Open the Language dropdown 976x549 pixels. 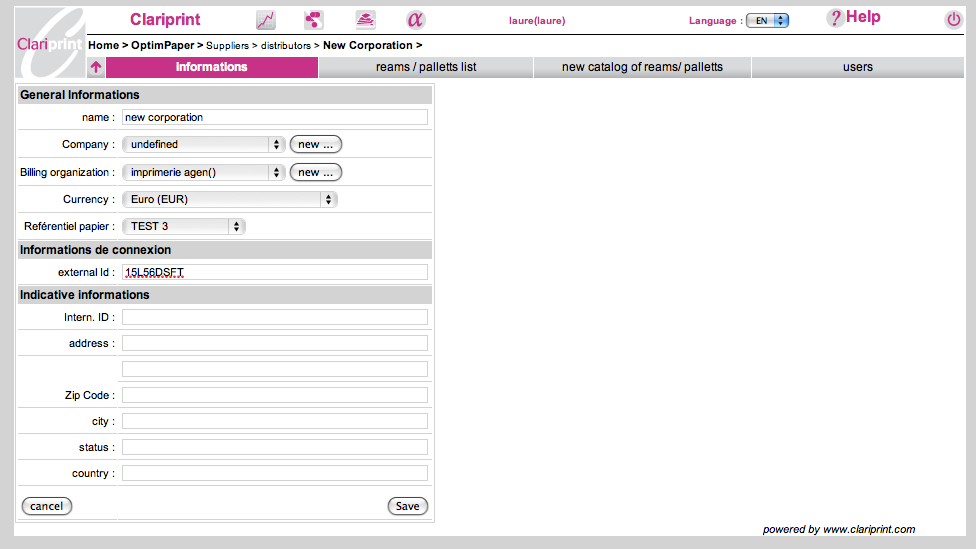[x=767, y=20]
